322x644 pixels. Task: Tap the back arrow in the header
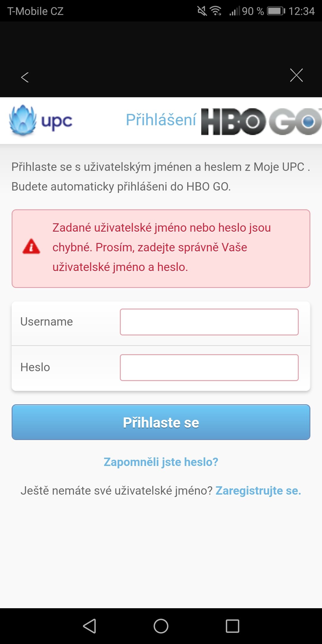(25, 77)
